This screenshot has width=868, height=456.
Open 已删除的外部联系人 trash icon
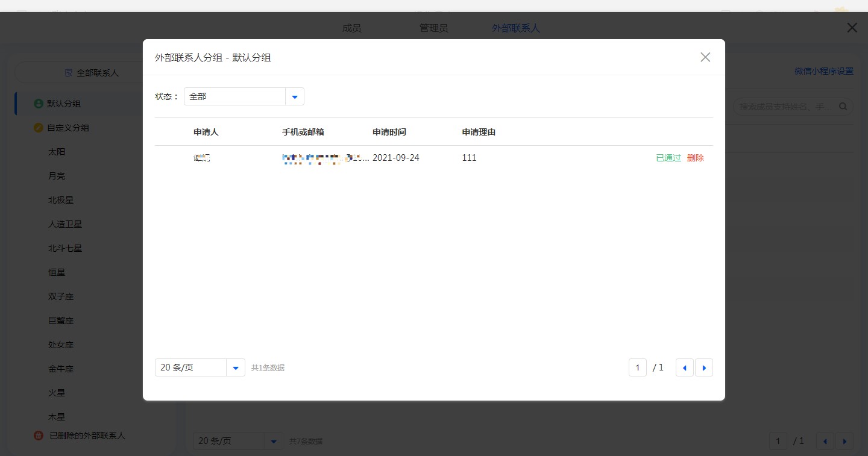pos(39,436)
